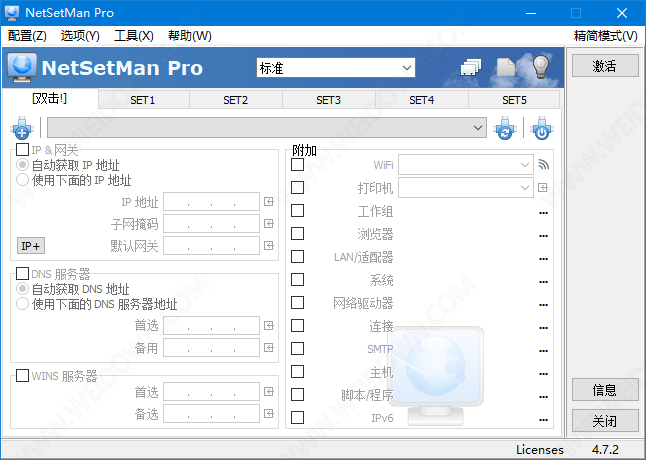Open 连接 settings ellipsis

coord(543,328)
